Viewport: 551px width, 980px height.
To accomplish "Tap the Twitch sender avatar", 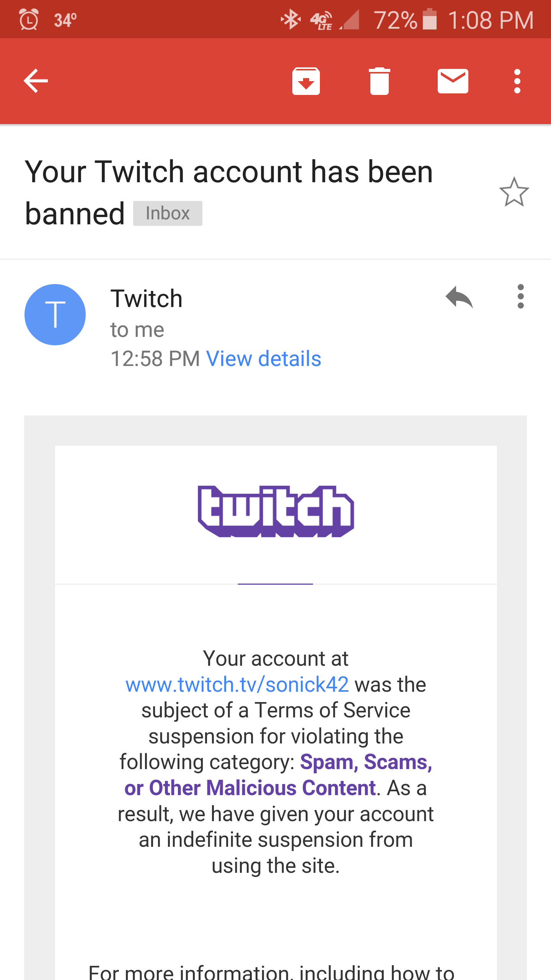I will click(55, 315).
